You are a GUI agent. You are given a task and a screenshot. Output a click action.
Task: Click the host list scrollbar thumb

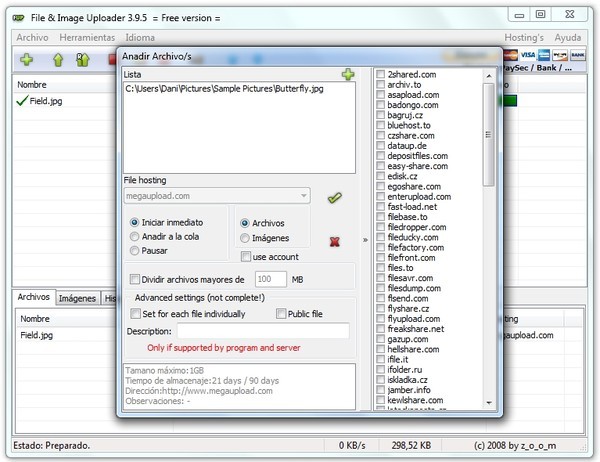[x=488, y=135]
